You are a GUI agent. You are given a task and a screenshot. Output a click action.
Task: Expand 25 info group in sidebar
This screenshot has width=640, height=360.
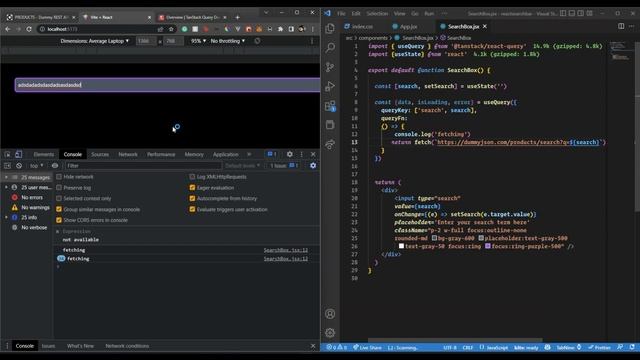6,218
